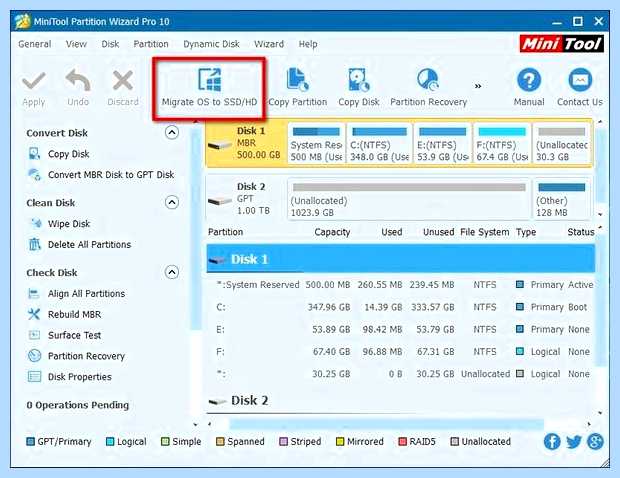Sort by the Used column header

391,232
